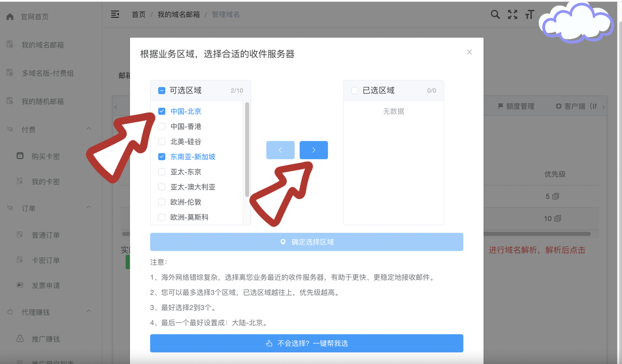Open 推广赚钱 menu item
The width and height of the screenshot is (622, 364).
[x=46, y=339]
